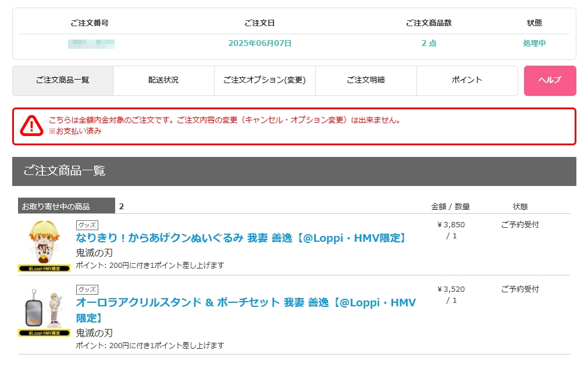Click the グッズ tag above オーロラアクリルスタンド

pyautogui.click(x=87, y=289)
